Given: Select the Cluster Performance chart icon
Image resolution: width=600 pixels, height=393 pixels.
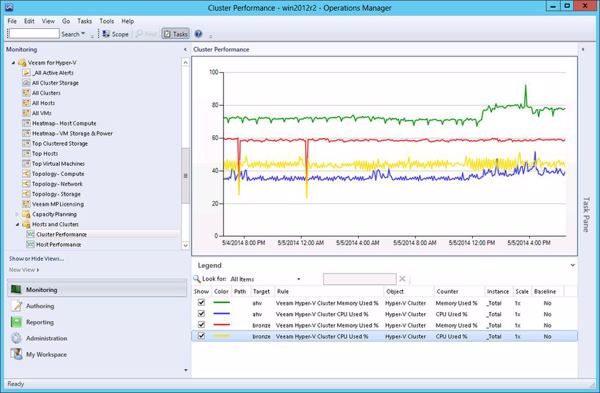Looking at the screenshot, I should 30,235.
